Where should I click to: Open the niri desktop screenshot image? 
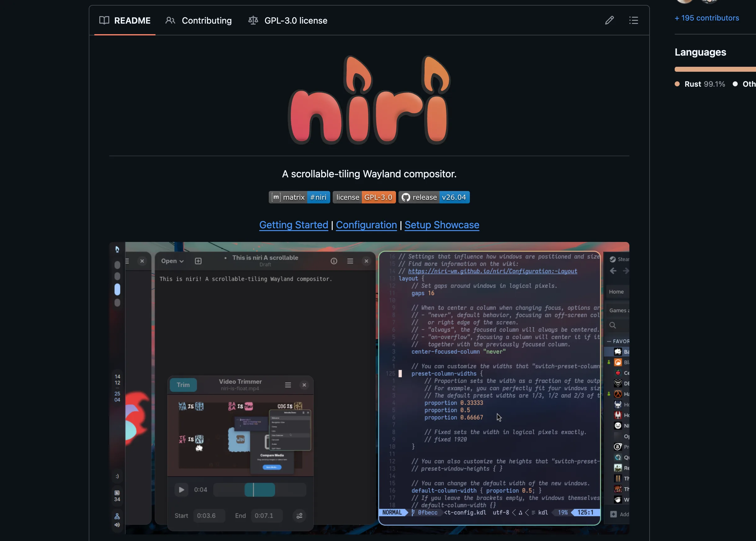point(369,388)
